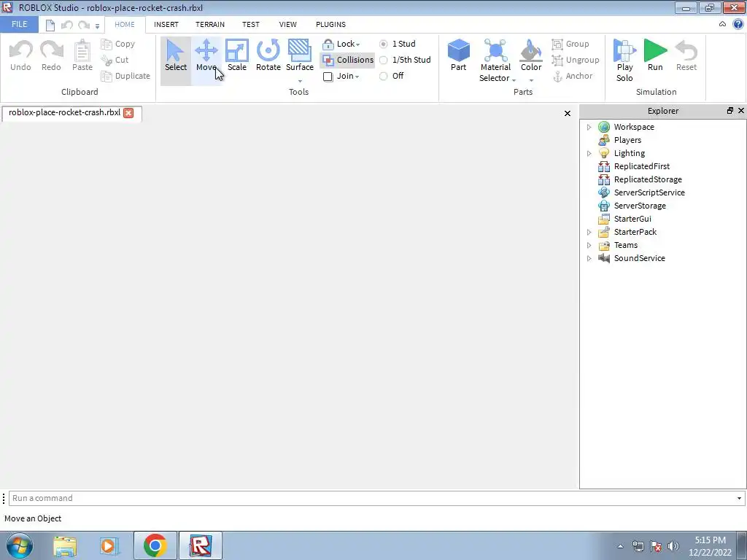Undock the Explorer panel
Image resolution: width=747 pixels, height=560 pixels.
click(729, 111)
